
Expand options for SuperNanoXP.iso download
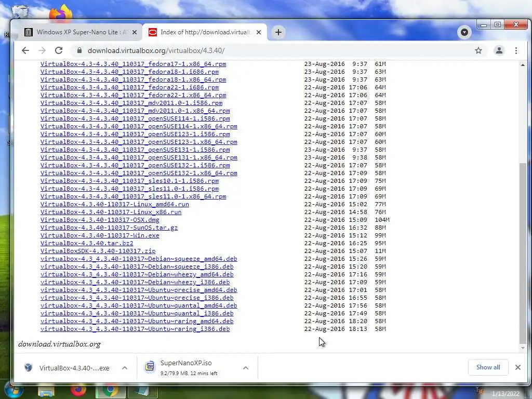point(246,368)
